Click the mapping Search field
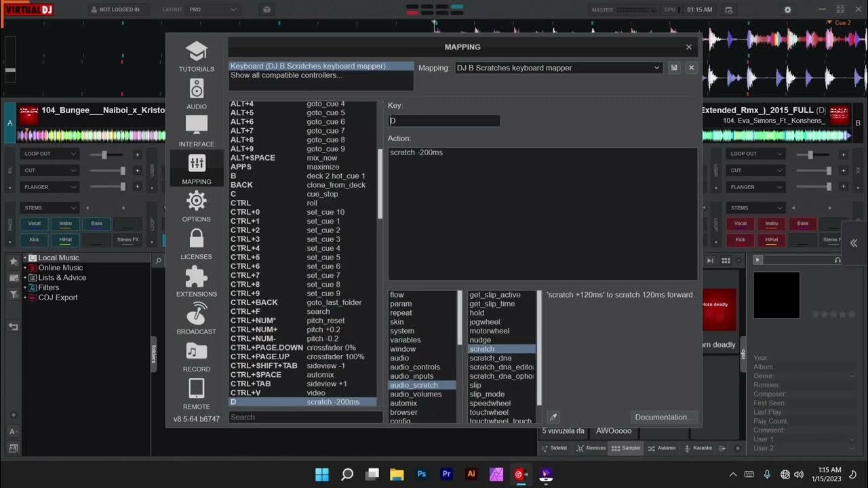This screenshot has height=488, width=868. coord(305,417)
